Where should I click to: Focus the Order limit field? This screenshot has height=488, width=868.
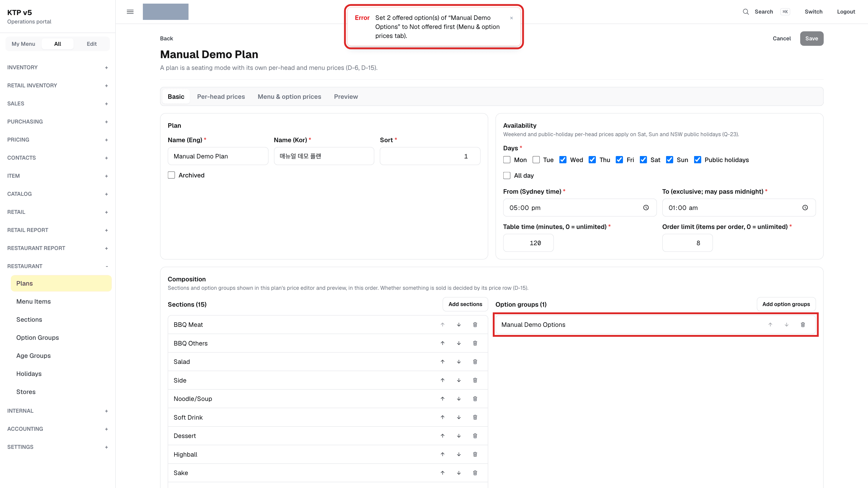point(687,243)
